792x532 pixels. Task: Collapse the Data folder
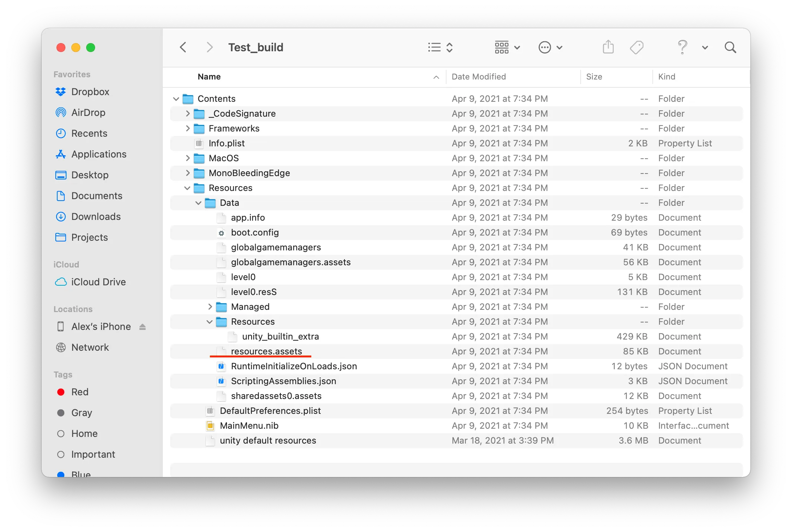pyautogui.click(x=198, y=202)
